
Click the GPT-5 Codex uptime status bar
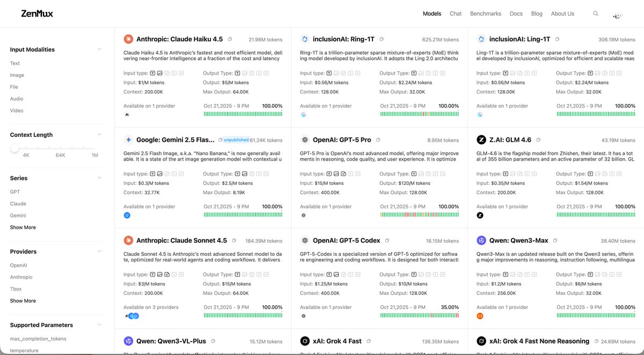(420, 316)
